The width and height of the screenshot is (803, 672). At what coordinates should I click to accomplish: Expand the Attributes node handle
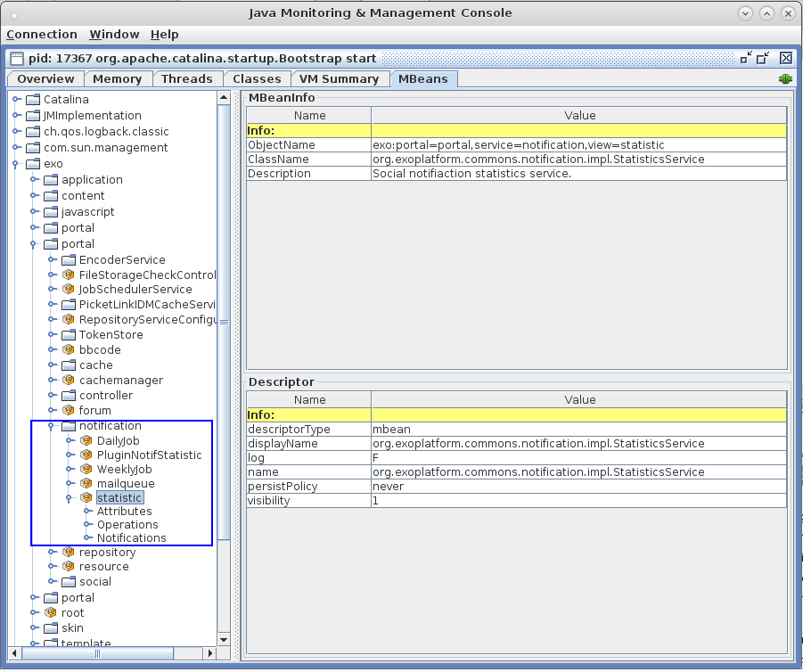tap(88, 511)
